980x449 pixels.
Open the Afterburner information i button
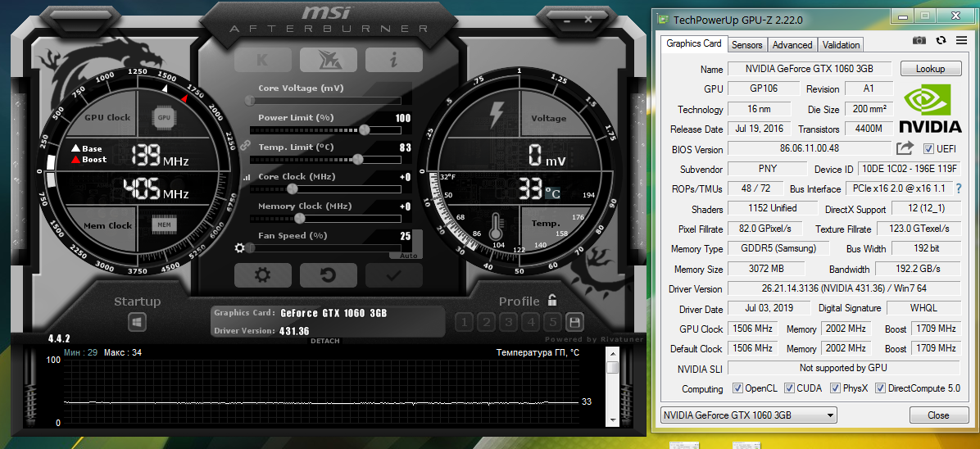394,60
